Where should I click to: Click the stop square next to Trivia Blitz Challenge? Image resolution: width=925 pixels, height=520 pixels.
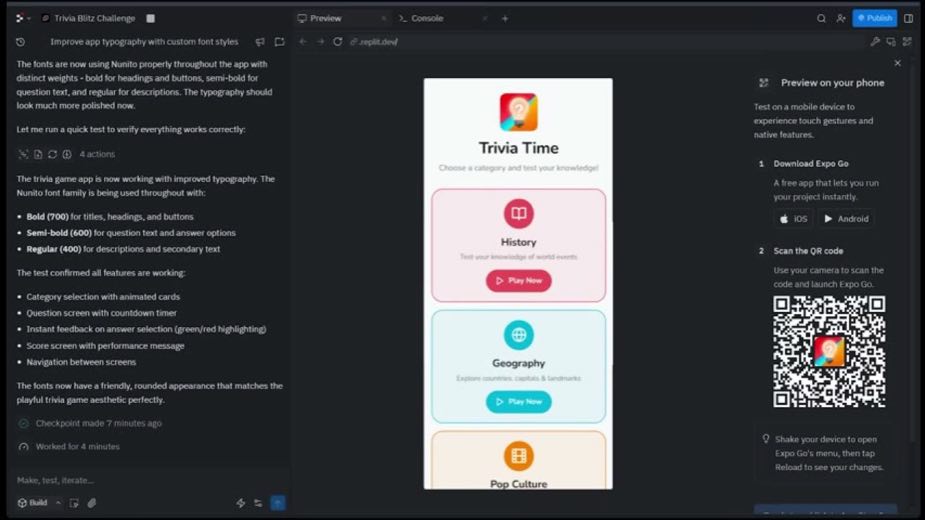[x=150, y=18]
